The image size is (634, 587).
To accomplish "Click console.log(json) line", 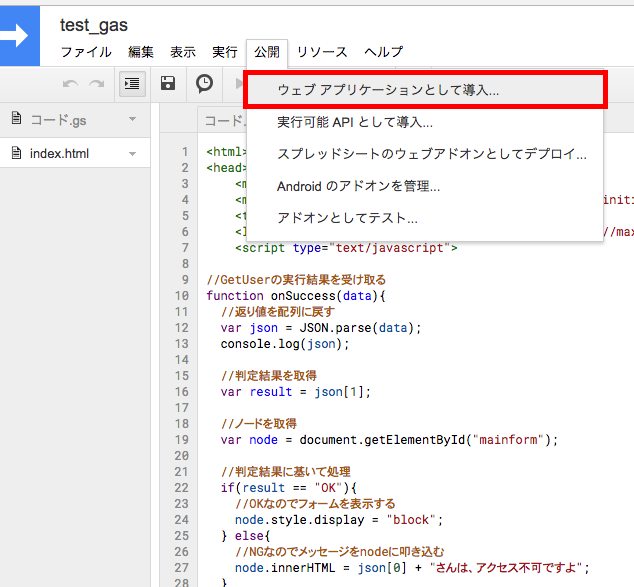I will (x=285, y=344).
